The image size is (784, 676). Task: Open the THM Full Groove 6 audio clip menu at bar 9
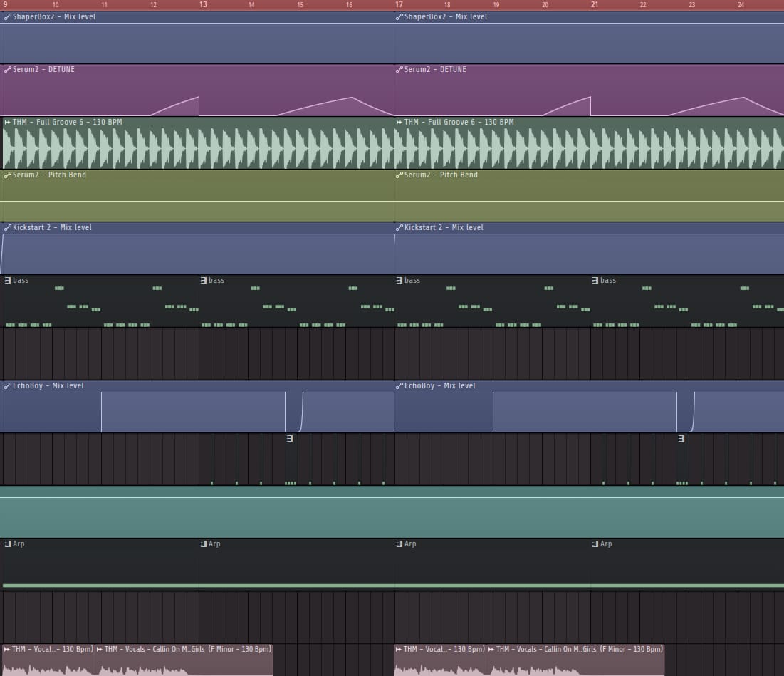pyautogui.click(x=8, y=122)
